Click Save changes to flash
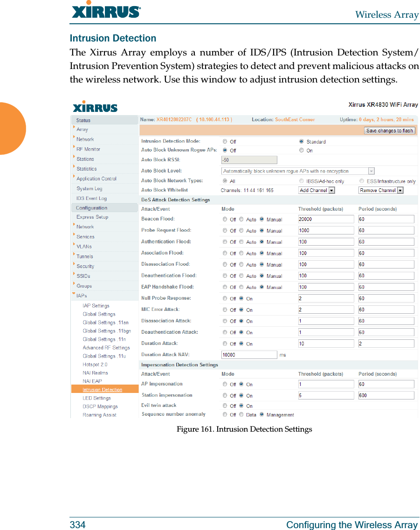The width and height of the screenshot is (420, 530). [389, 131]
